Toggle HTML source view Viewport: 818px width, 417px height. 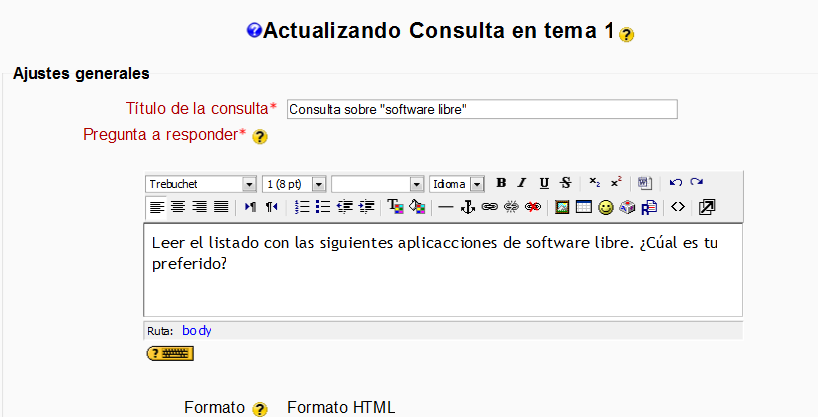click(678, 208)
